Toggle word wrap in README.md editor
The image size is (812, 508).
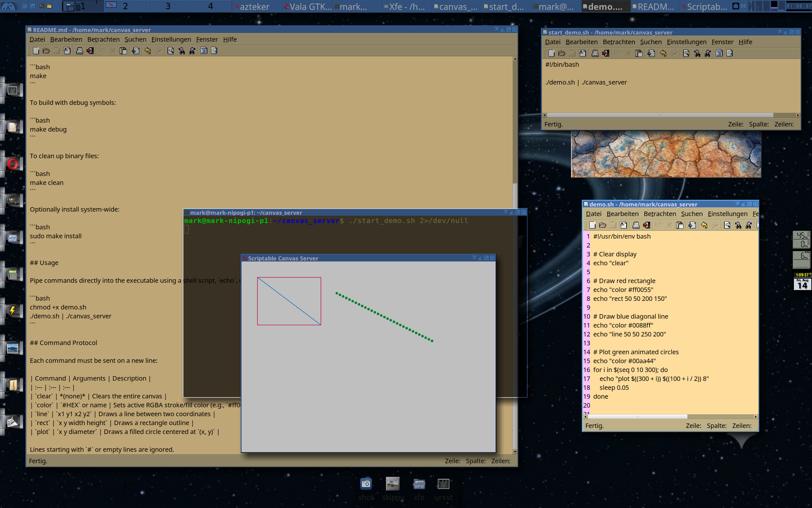pos(204,51)
